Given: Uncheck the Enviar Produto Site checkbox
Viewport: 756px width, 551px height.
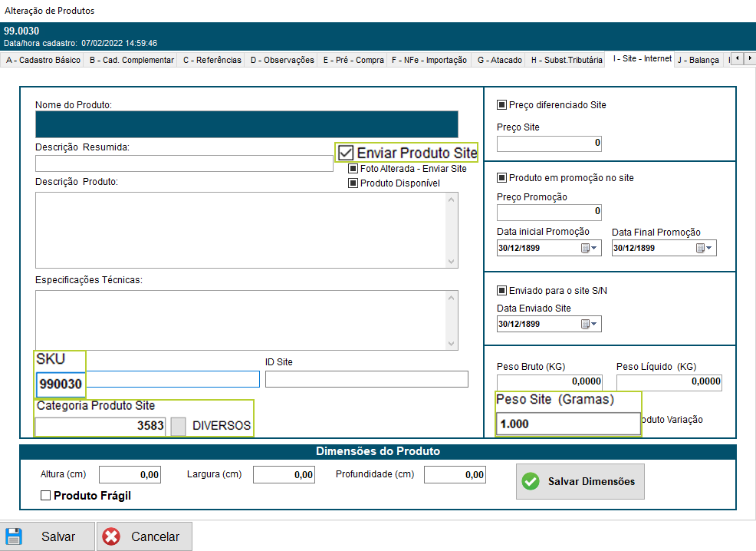Looking at the screenshot, I should tap(347, 153).
